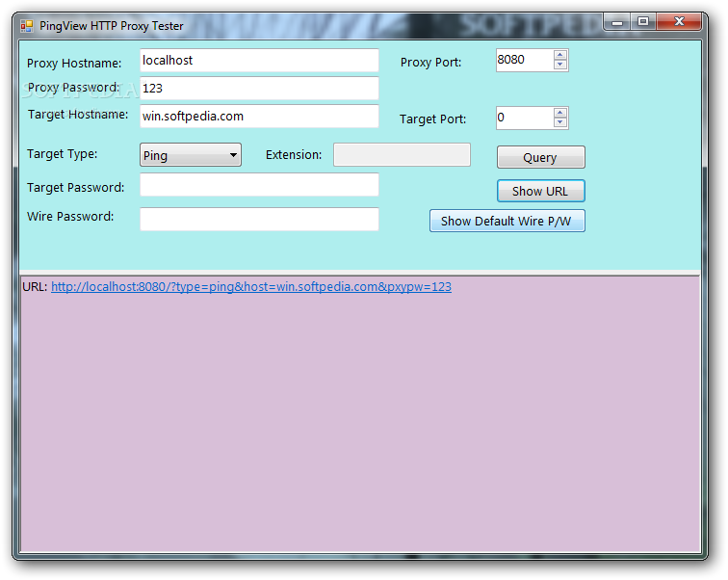Minimize the PingView HTTP Proxy Tester window
Image resolution: width=728 pixels, height=580 pixels.
(616, 22)
